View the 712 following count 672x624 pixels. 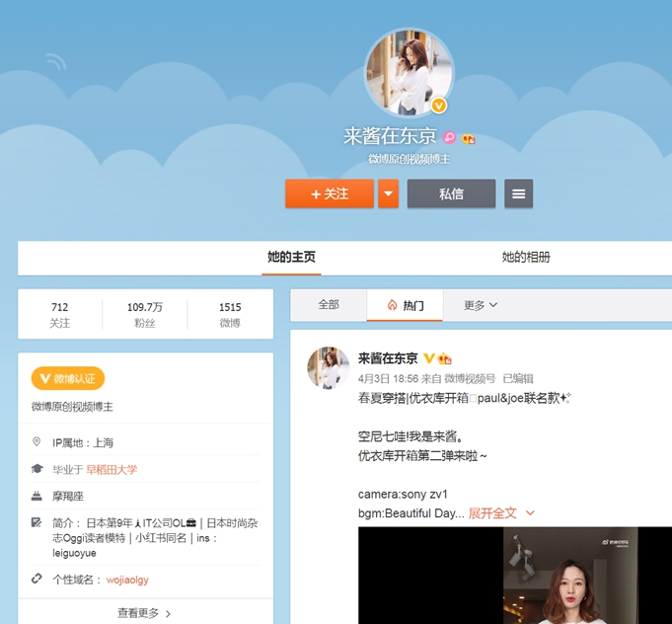pos(60,314)
